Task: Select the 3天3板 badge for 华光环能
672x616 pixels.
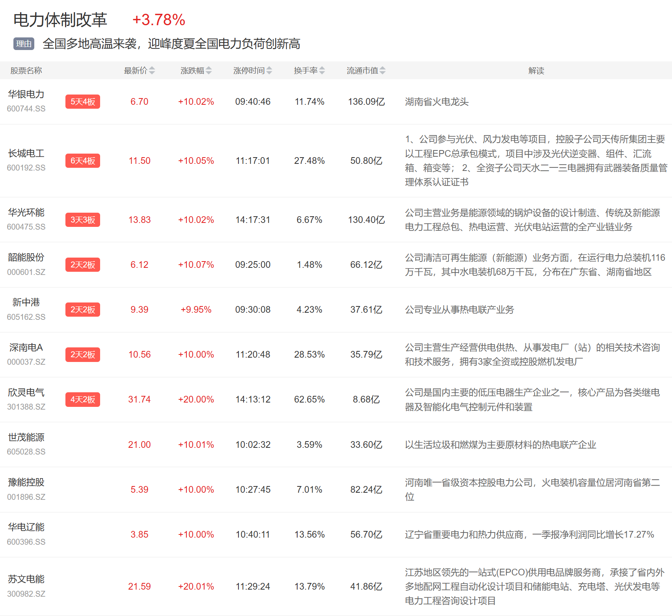Action: click(x=83, y=220)
